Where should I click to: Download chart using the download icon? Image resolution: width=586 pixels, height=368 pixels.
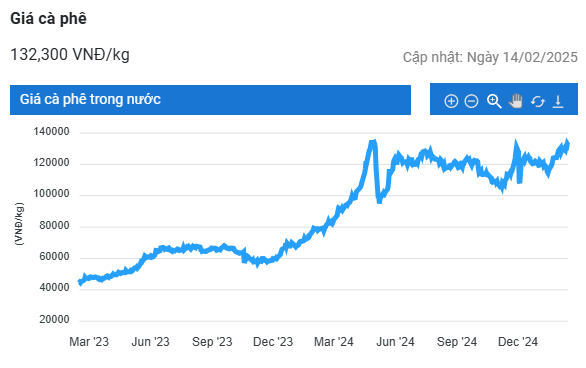point(558,101)
